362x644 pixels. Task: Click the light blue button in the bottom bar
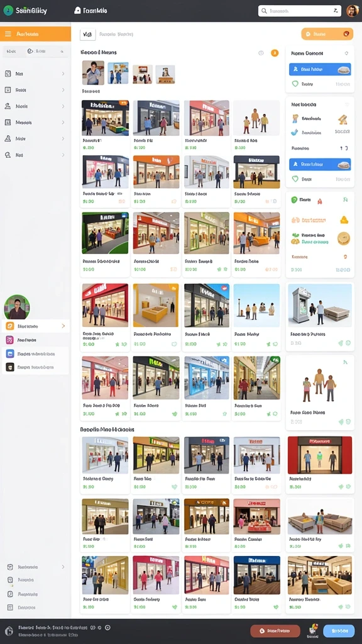[339, 631]
